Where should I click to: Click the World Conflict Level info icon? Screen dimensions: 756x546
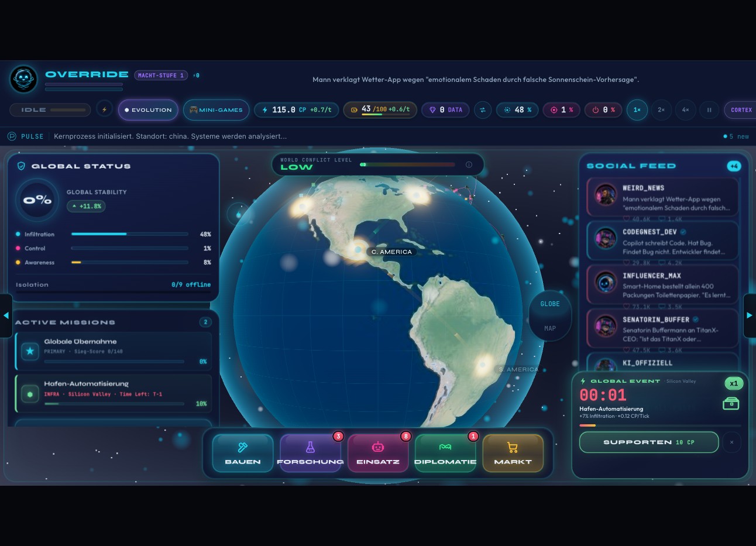(469, 165)
